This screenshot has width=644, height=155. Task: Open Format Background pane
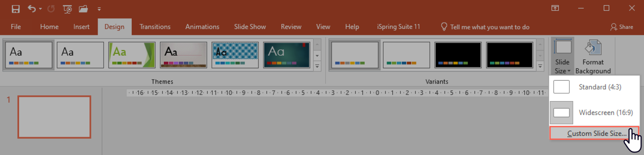pyautogui.click(x=593, y=57)
